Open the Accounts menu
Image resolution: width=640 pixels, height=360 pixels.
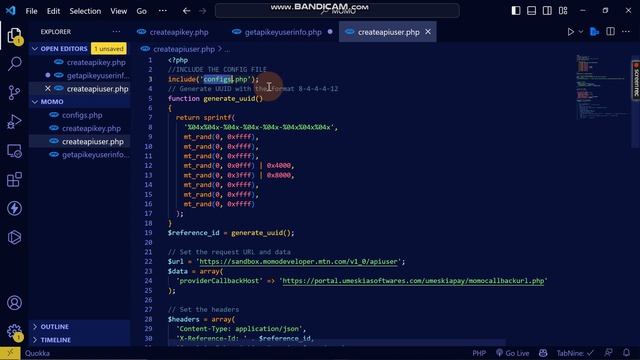(x=14, y=303)
